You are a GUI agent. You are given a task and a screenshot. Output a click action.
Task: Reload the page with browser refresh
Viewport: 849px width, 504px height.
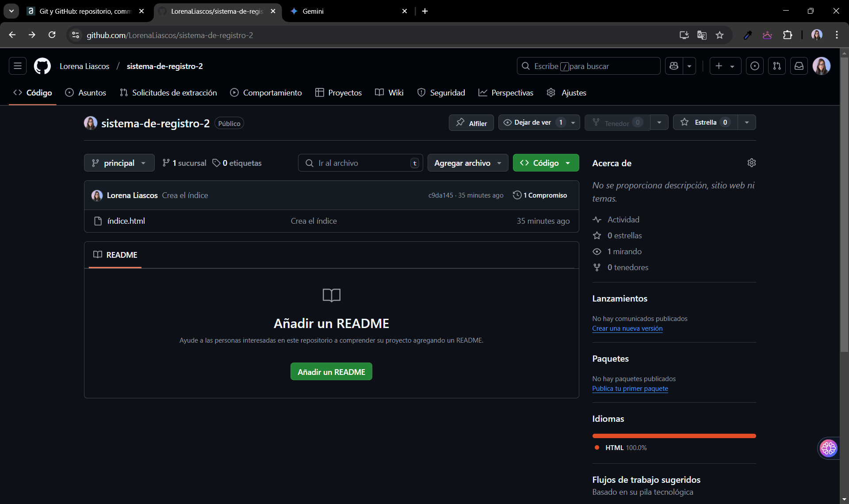tap(52, 35)
